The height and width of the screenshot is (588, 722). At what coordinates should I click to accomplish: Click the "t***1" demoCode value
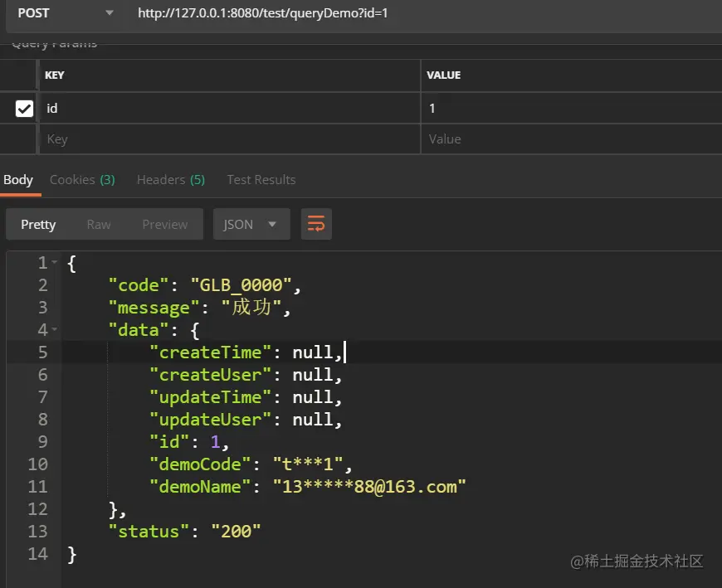pyautogui.click(x=308, y=464)
